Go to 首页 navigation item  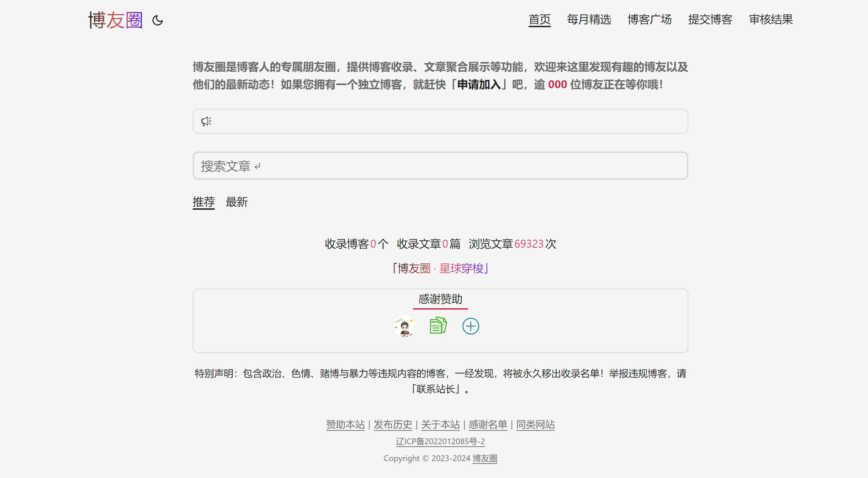pyautogui.click(x=539, y=20)
